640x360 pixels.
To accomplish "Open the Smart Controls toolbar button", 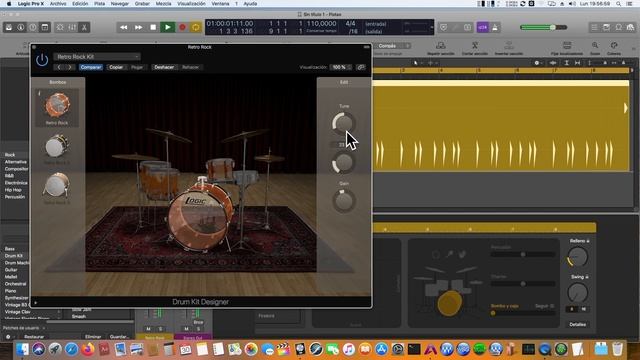I will point(60,27).
